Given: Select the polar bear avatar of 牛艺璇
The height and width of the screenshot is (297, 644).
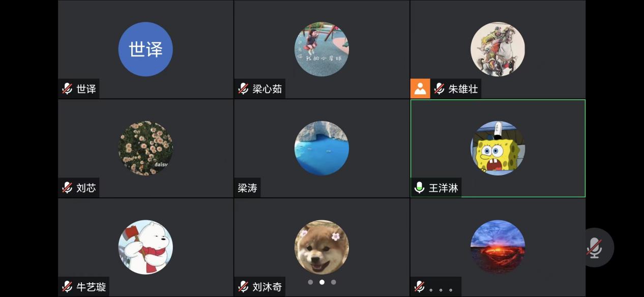Looking at the screenshot, I should [x=145, y=247].
